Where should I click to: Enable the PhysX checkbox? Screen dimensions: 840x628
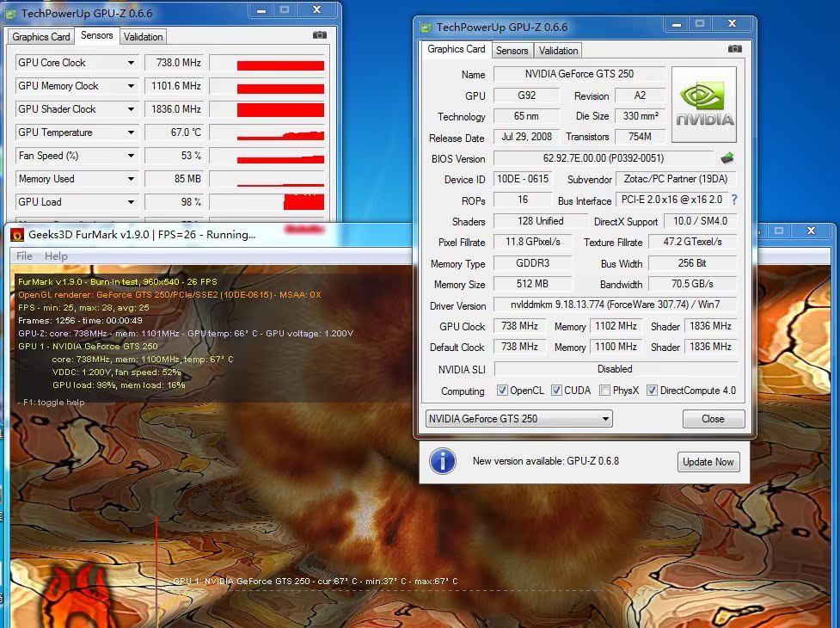(604, 391)
